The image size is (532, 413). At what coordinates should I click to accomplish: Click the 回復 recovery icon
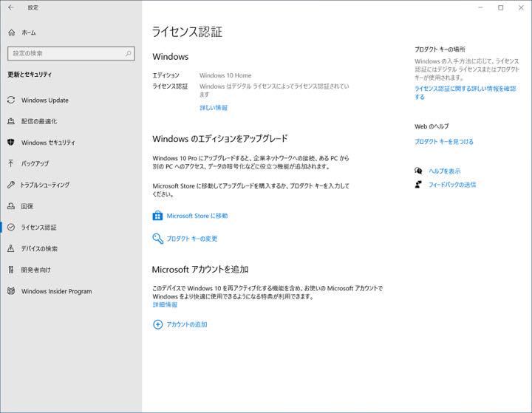click(11, 206)
